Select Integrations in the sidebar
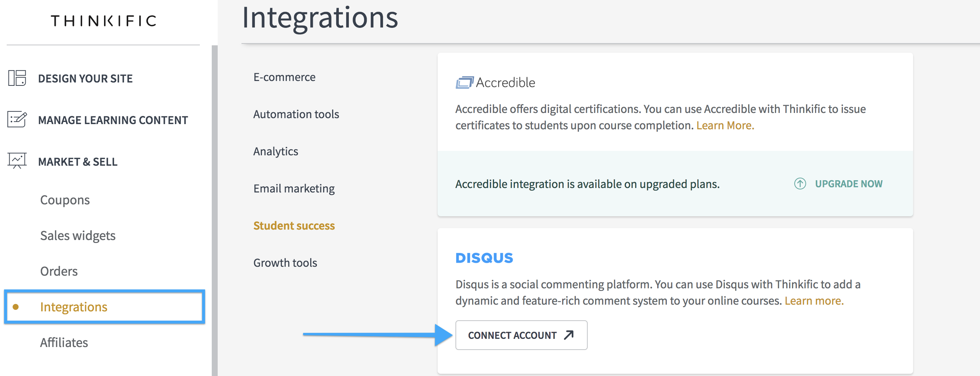Viewport: 980px width, 376px height. click(105, 307)
